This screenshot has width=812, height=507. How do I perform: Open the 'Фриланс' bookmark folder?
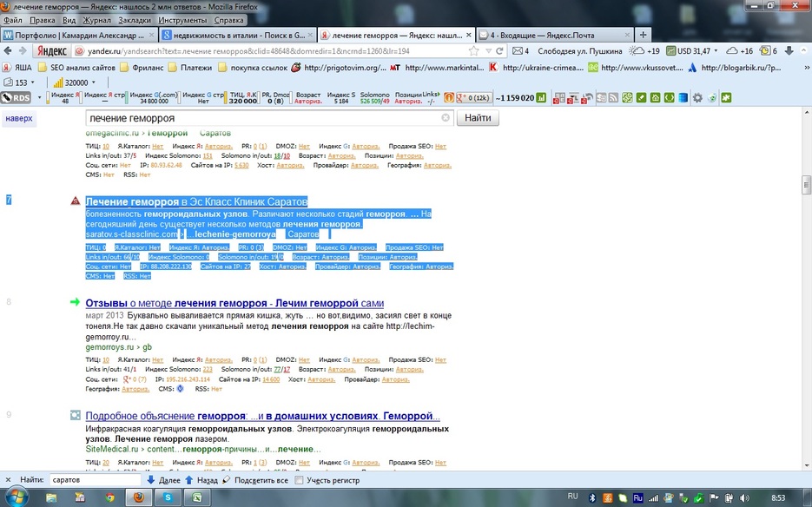coord(142,68)
